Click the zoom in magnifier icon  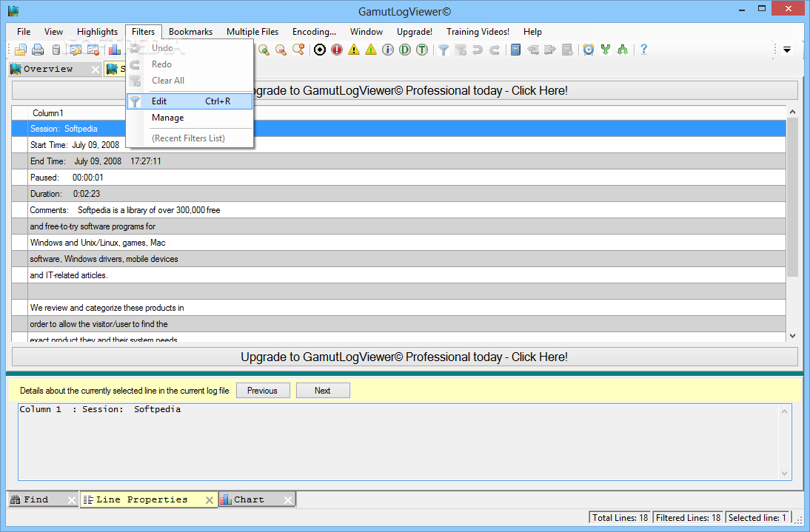(x=264, y=50)
